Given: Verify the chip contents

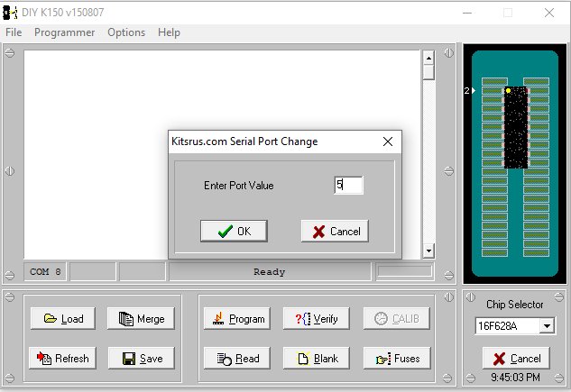Looking at the screenshot, I should click(x=317, y=318).
